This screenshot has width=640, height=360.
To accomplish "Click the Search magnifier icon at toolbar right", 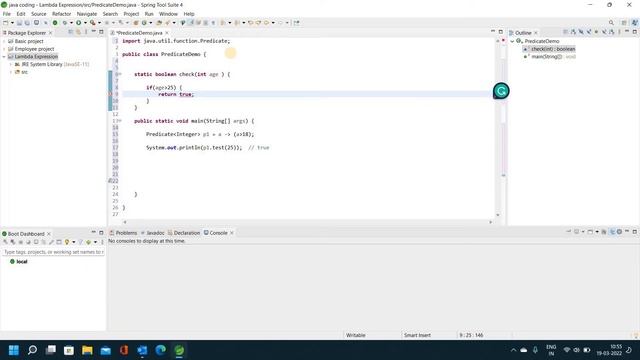I will (x=611, y=23).
